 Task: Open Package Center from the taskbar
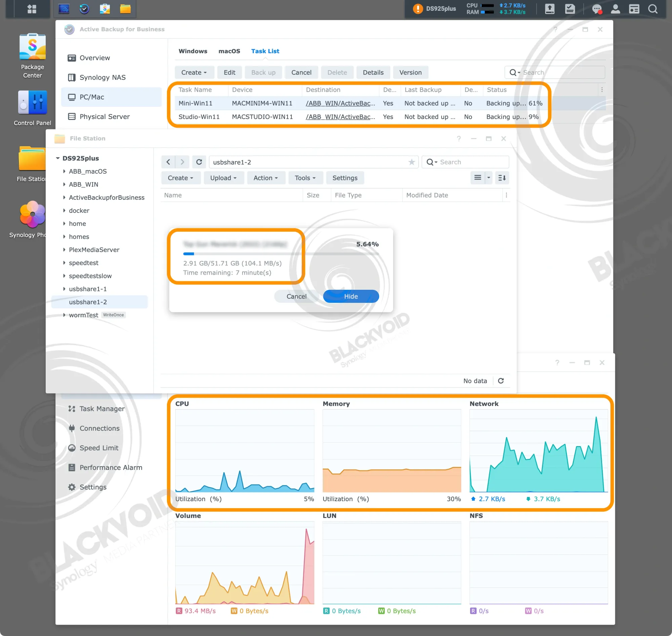tap(105, 9)
